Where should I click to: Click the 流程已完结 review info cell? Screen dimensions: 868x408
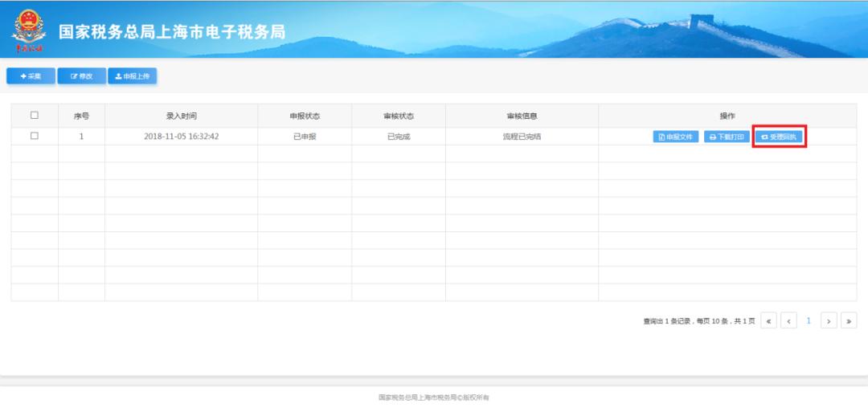(522, 137)
